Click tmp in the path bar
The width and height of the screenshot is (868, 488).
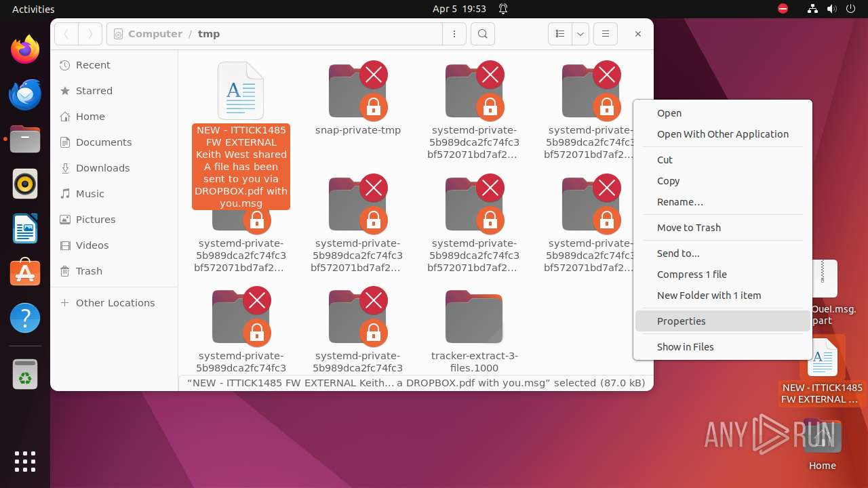[209, 34]
